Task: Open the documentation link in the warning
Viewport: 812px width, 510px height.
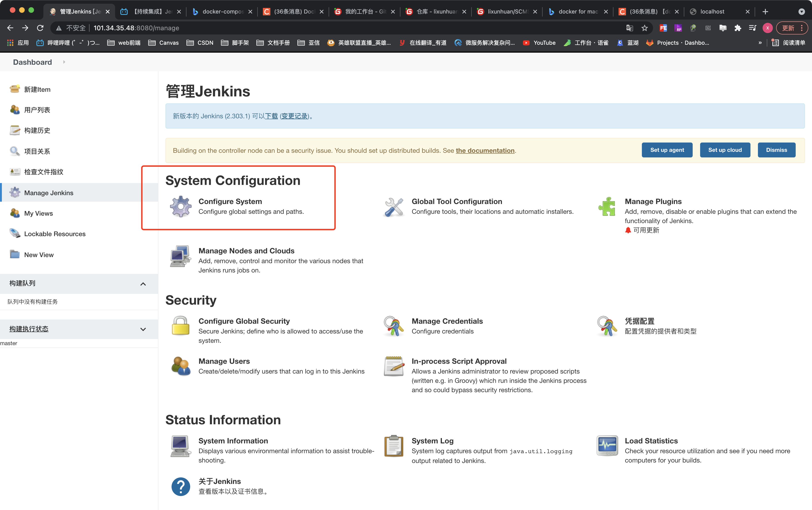Action: tap(485, 150)
